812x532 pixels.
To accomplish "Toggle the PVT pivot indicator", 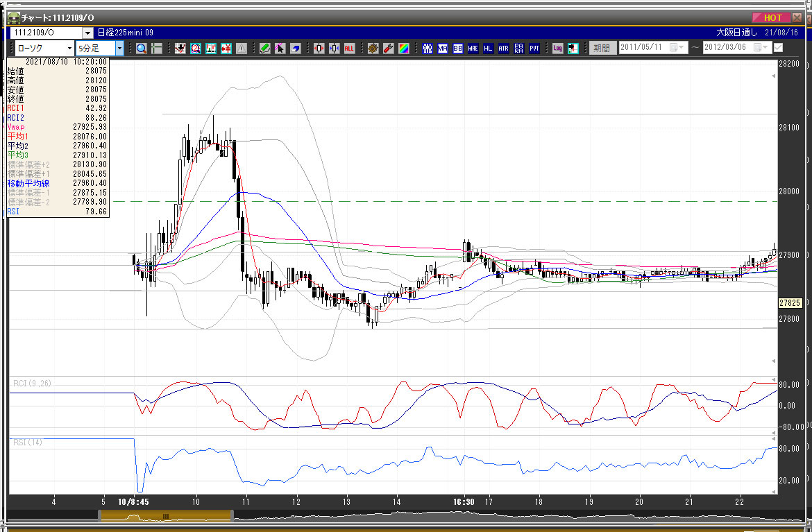I will coord(534,48).
